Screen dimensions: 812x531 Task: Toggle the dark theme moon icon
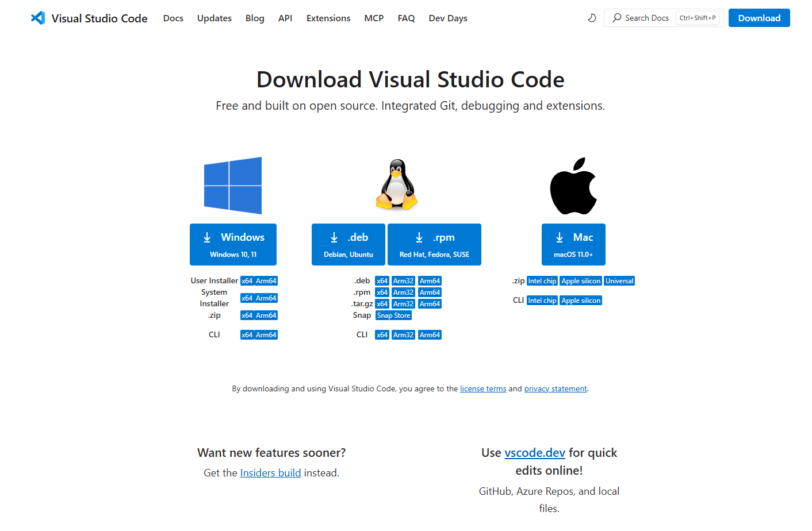click(x=592, y=18)
